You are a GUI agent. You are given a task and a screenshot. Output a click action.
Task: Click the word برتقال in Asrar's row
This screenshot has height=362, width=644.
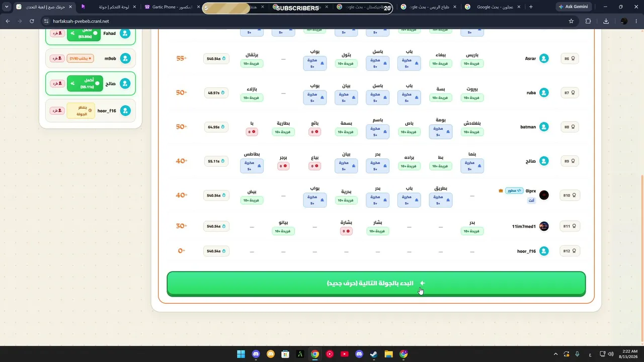(252, 54)
